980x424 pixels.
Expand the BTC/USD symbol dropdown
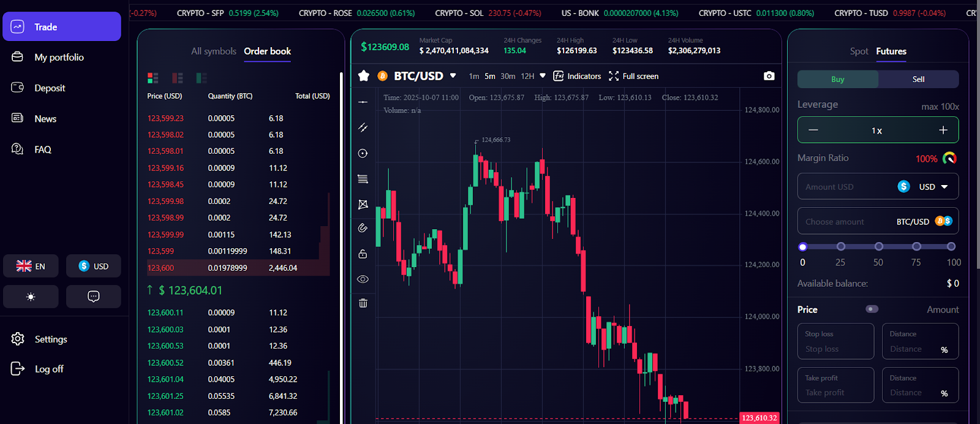tap(453, 76)
